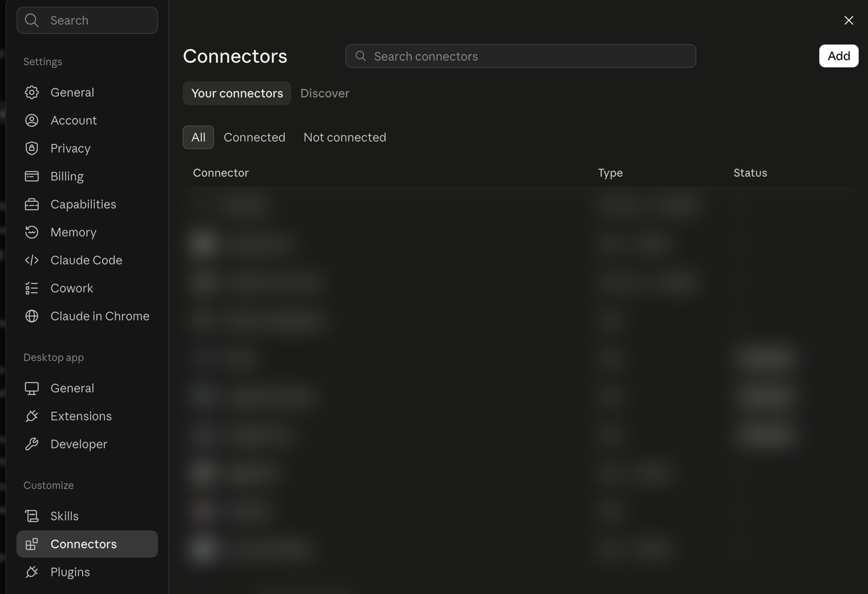Go to Privacy settings
This screenshot has height=594, width=868.
pyautogui.click(x=87, y=148)
